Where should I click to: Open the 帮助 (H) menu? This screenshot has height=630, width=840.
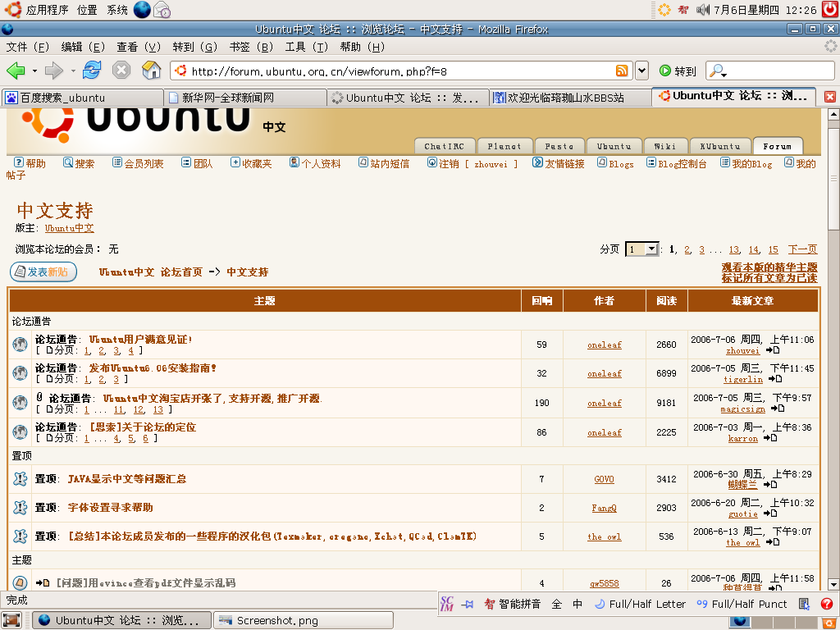click(x=362, y=47)
